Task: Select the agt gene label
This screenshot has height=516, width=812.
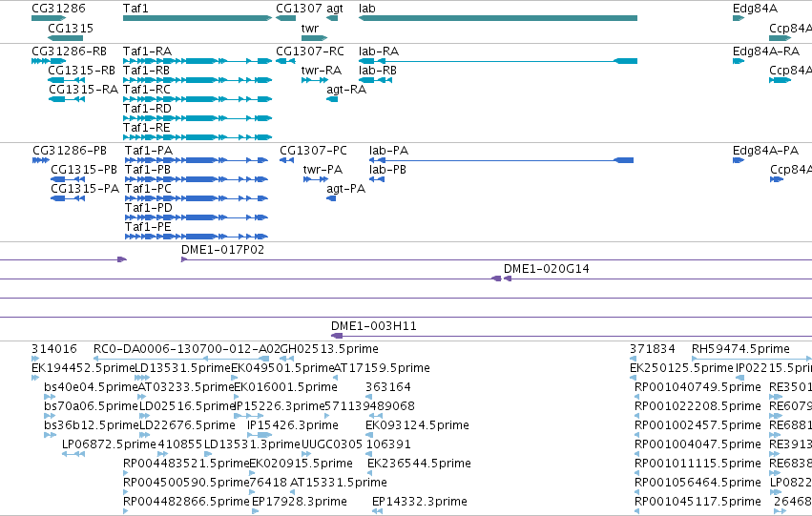Action: 335,9
